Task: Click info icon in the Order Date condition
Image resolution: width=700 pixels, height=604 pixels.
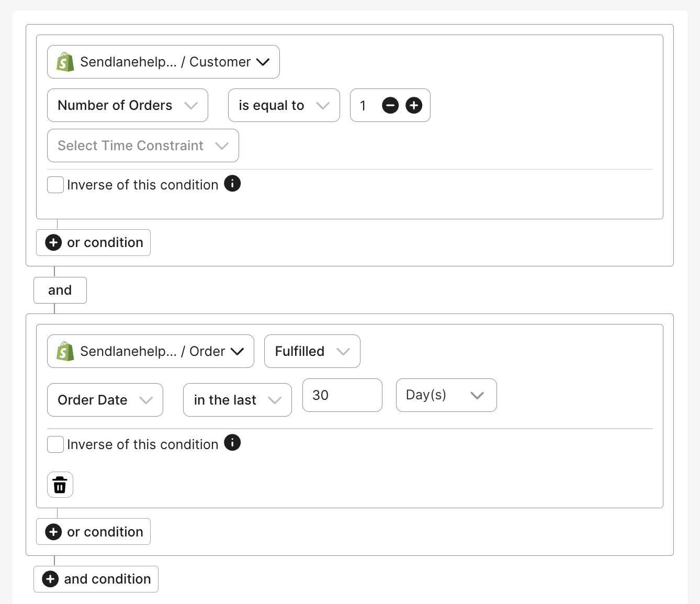Action: [x=232, y=443]
